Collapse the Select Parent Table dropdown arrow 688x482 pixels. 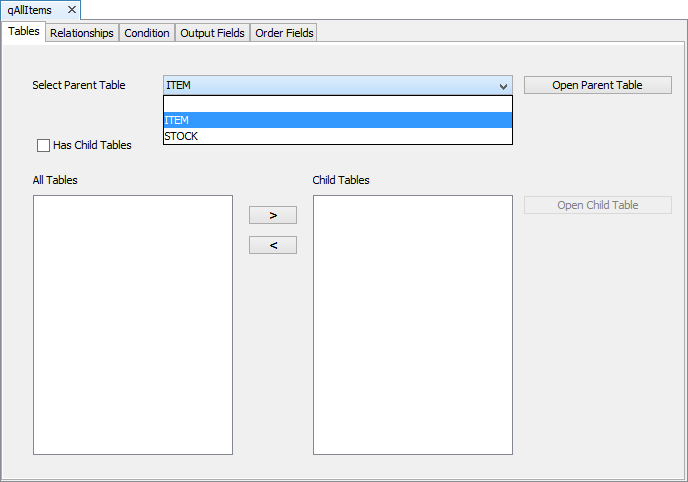pos(503,86)
